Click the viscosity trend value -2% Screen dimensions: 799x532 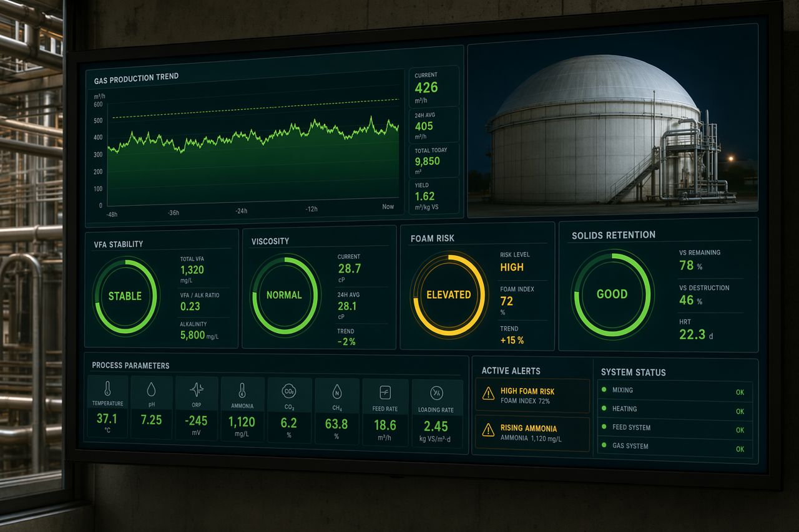point(346,342)
